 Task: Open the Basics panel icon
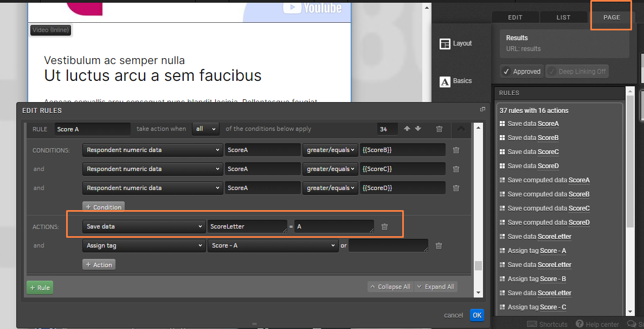(445, 81)
